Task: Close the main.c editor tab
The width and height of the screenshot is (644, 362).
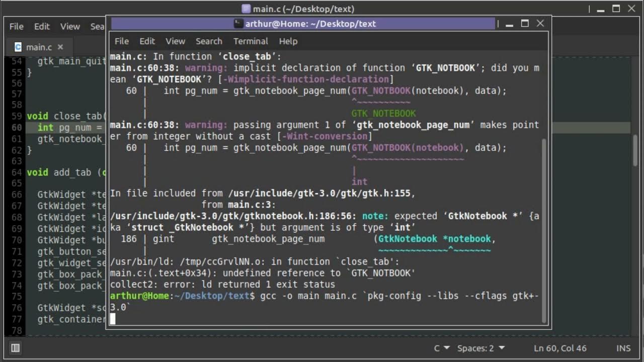Action: (x=60, y=47)
